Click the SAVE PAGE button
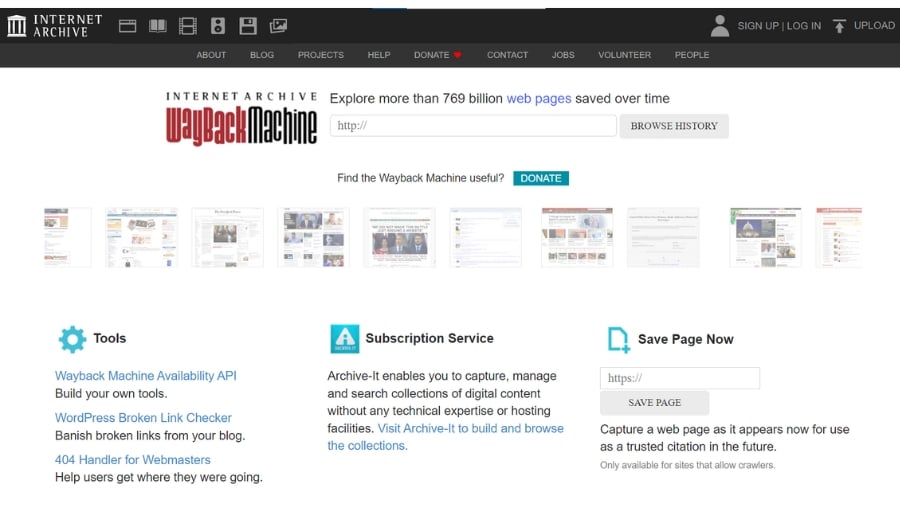Screen dimensions: 900x525 [x=654, y=403]
